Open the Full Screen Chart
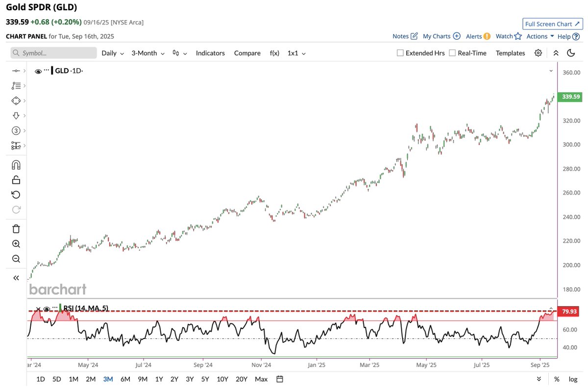 (x=552, y=24)
